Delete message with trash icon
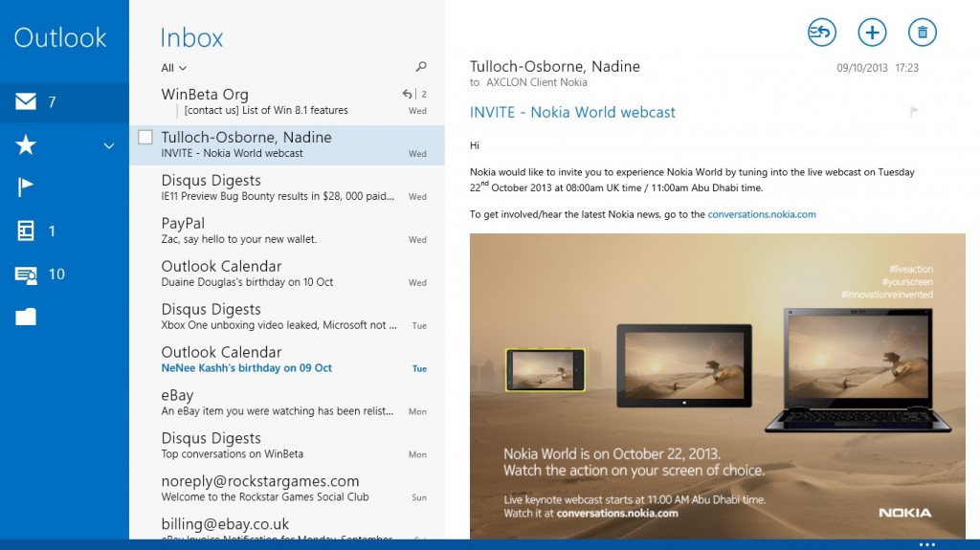Image resolution: width=980 pixels, height=550 pixels. (923, 33)
